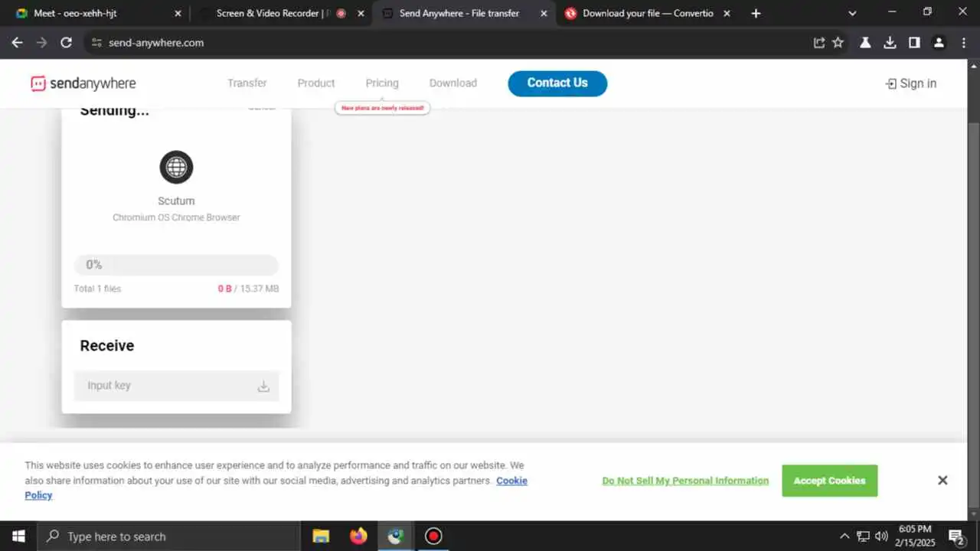Toggle the Chrome side panel icon
The width and height of the screenshot is (980, 551).
(914, 43)
